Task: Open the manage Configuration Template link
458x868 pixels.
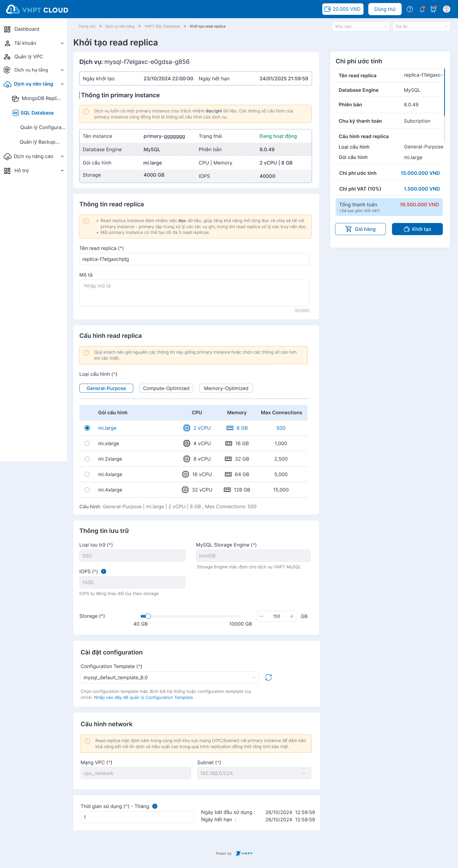Action: click(143, 697)
